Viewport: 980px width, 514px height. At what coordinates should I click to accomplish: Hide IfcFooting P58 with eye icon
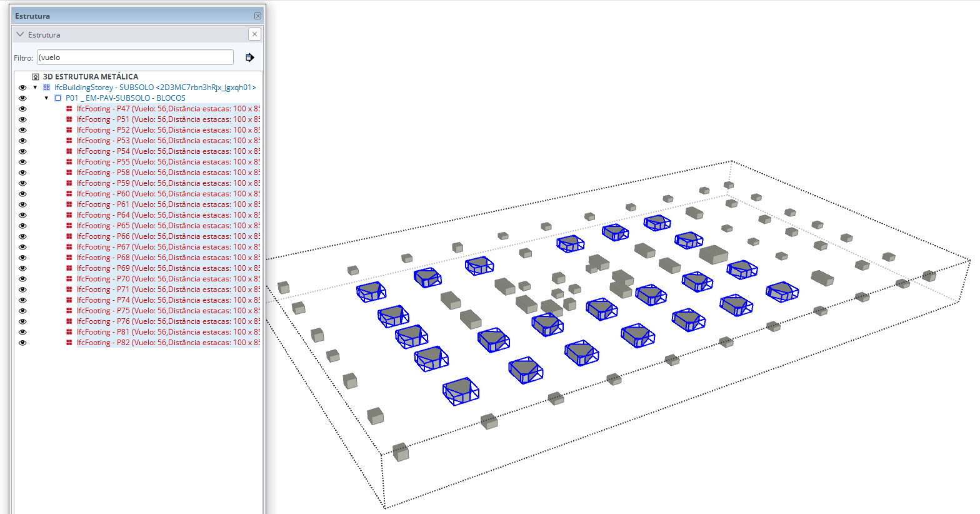tap(22, 173)
